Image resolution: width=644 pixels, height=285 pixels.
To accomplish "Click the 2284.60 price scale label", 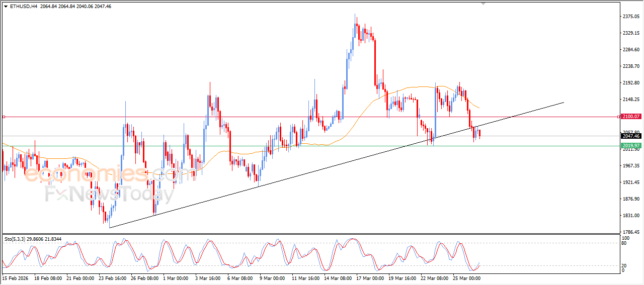I will (x=631, y=50).
